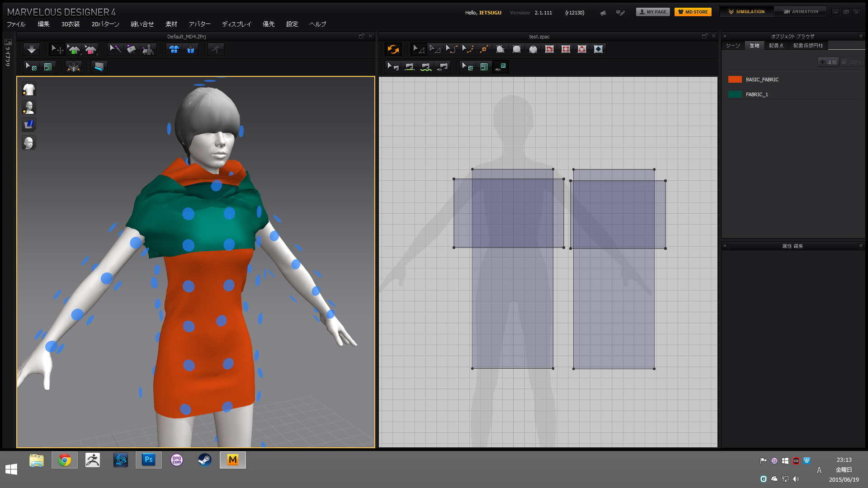This screenshot has width=868, height=488.
Task: Select the Internal Rectangle tool
Action: (x=566, y=49)
